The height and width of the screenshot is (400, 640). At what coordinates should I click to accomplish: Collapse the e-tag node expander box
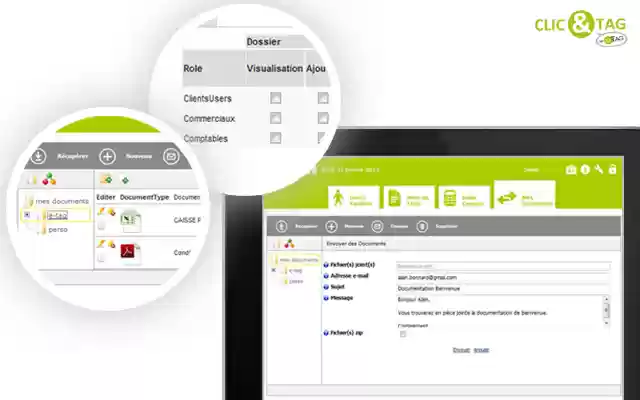27,215
